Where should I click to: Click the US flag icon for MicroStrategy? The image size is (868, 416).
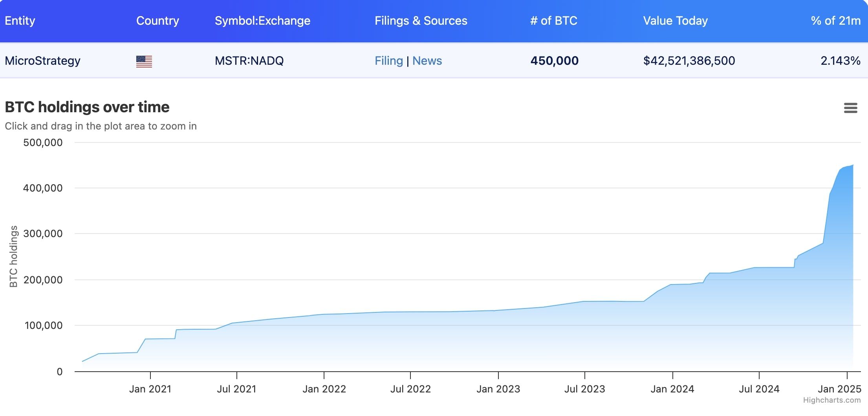144,61
